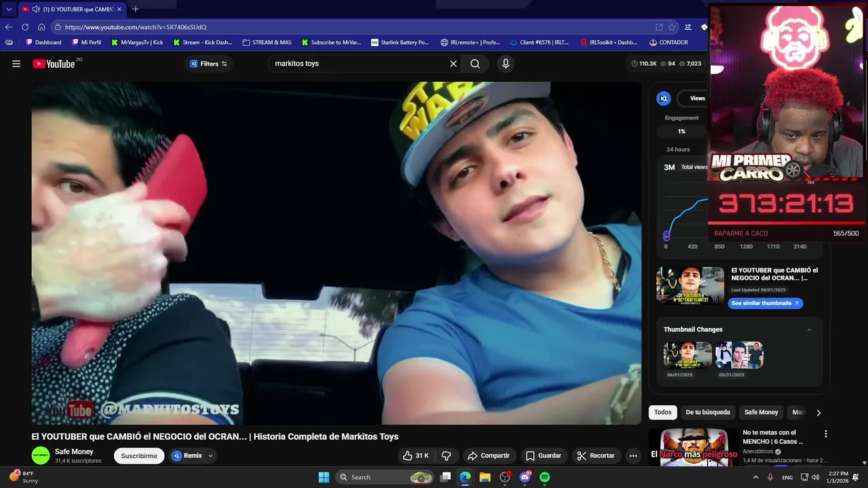Open the Windows Start menu
The width and height of the screenshot is (868, 488).
click(x=323, y=477)
